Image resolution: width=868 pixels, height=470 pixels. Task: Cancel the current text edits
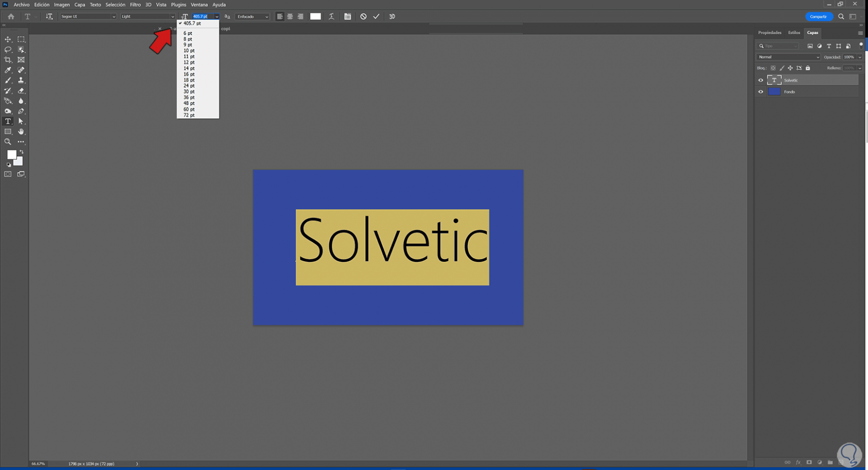click(x=364, y=16)
